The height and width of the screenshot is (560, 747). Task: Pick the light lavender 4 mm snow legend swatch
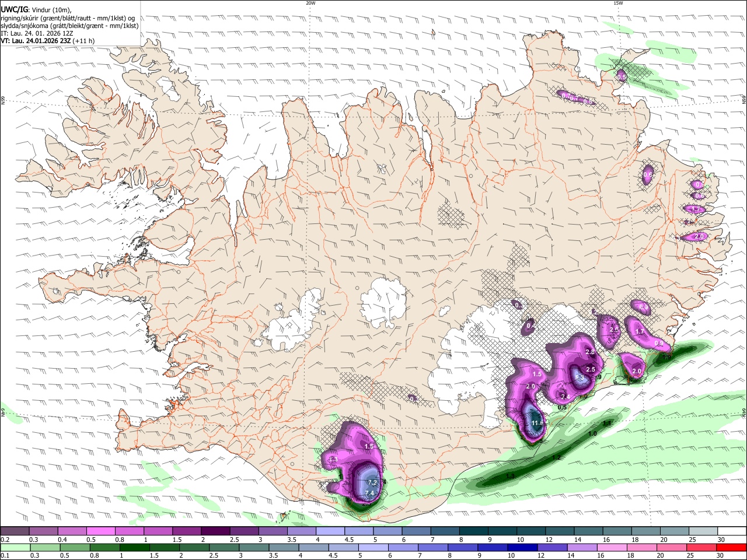pos(330,531)
